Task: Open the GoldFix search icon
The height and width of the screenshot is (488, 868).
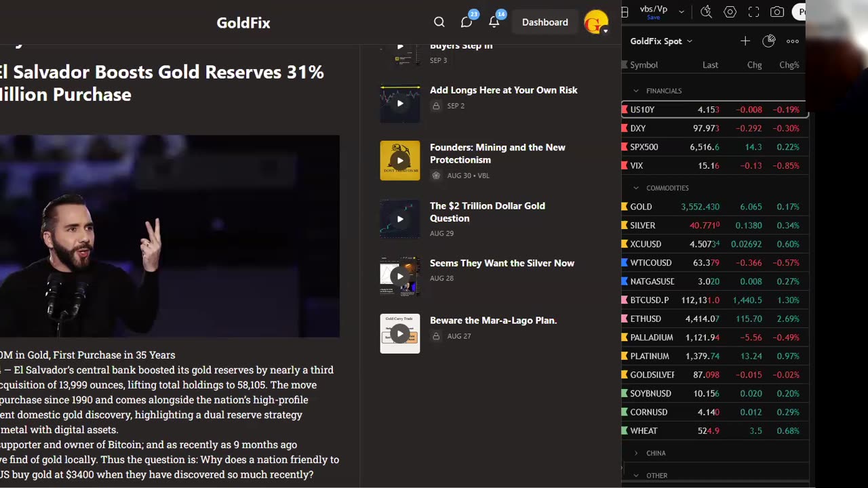Action: (x=439, y=22)
